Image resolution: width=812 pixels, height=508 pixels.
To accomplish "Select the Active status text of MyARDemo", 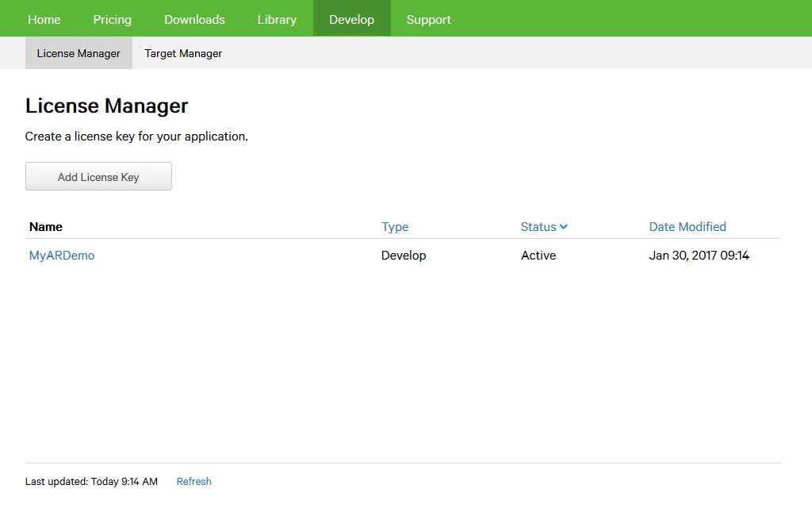I will [x=538, y=255].
